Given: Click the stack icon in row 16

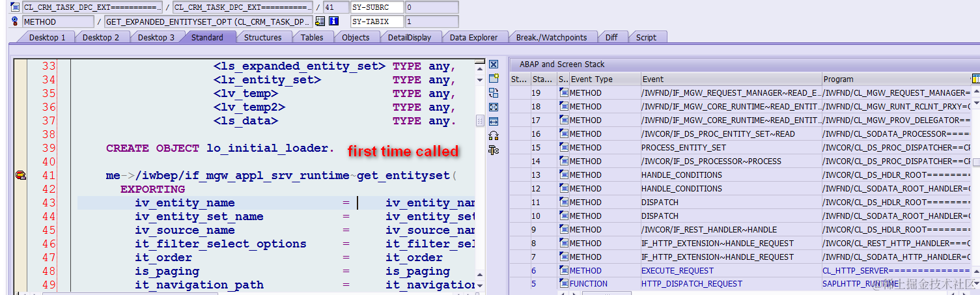Looking at the screenshot, I should click(x=563, y=133).
